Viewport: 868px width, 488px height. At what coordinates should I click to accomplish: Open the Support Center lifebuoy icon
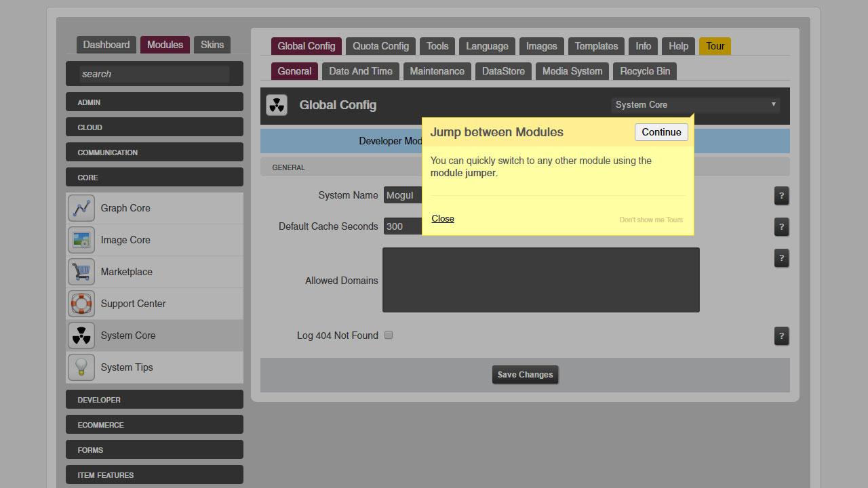(x=81, y=304)
